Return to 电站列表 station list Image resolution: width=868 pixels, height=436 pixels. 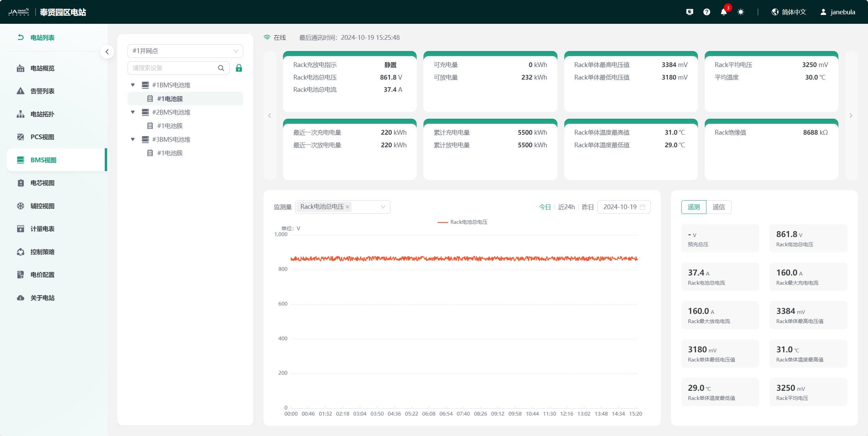42,38
